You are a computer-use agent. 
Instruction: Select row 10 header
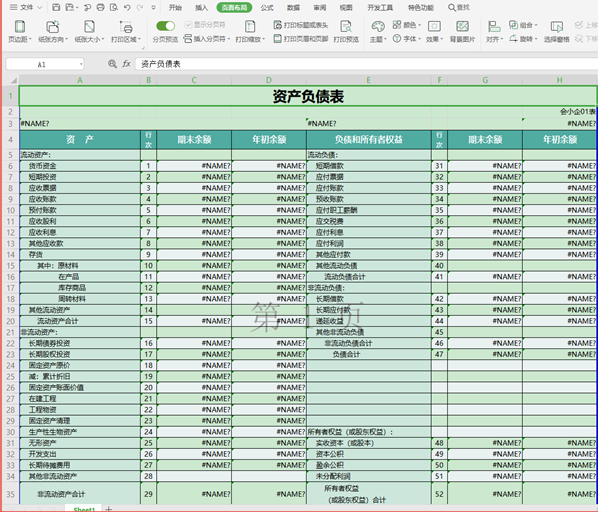[10, 210]
